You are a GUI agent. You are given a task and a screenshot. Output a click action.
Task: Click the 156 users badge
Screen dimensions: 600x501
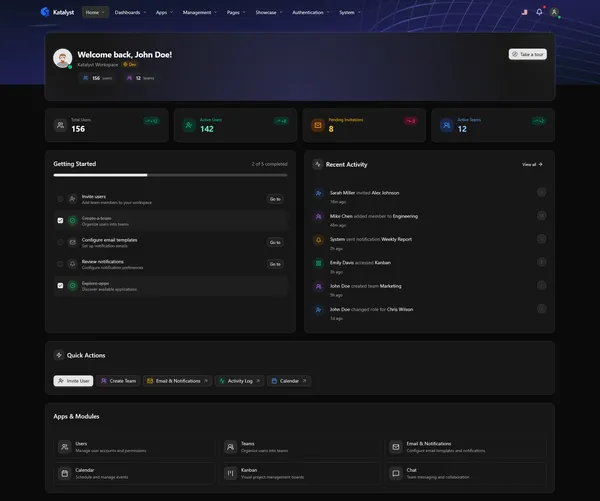click(97, 78)
